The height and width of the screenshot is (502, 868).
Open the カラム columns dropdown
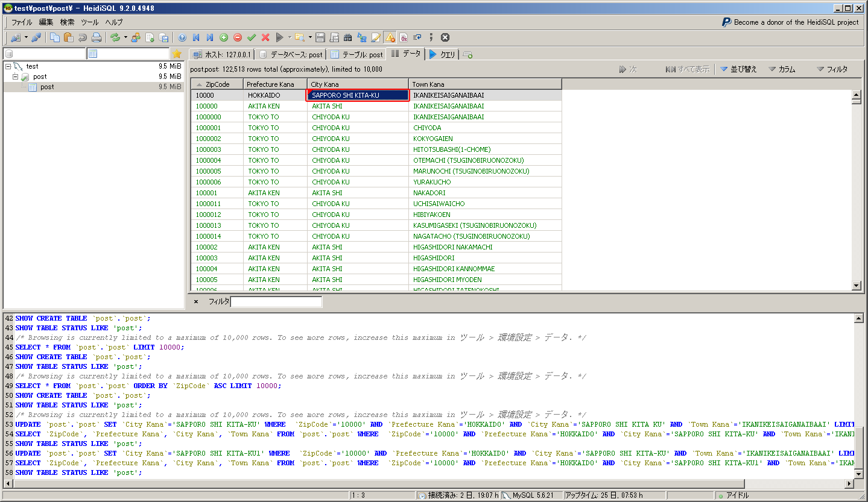point(782,69)
